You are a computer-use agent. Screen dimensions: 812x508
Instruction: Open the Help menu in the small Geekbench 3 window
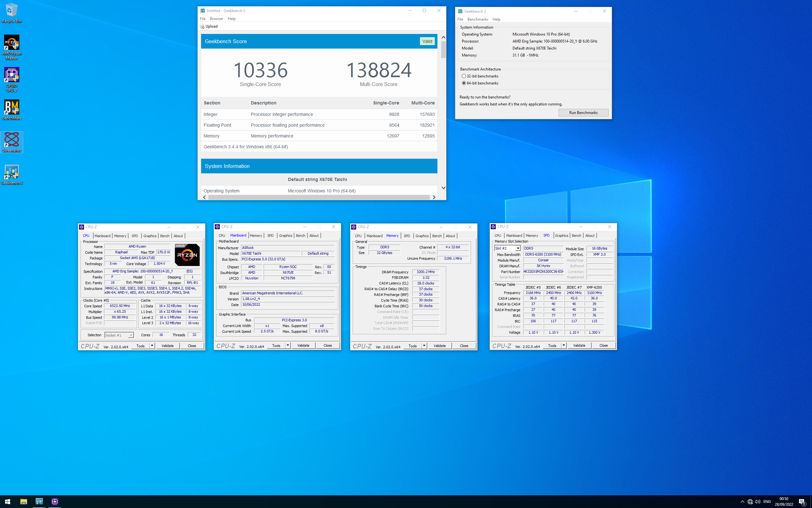point(496,19)
